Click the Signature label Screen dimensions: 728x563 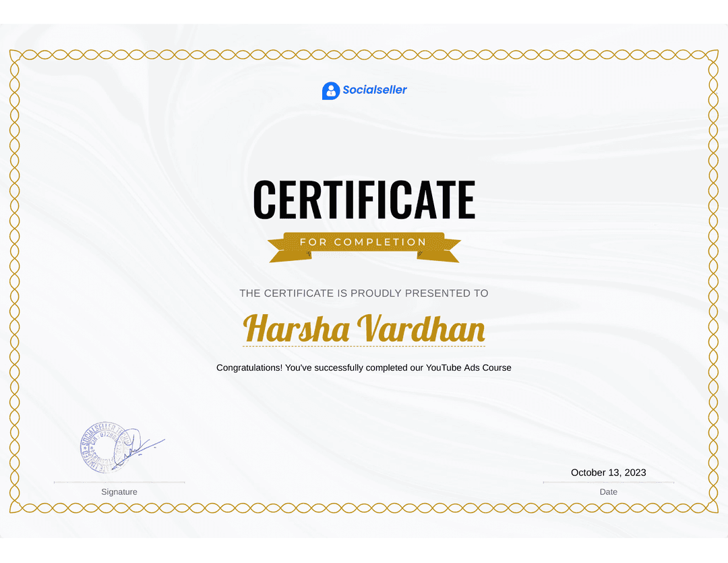tap(119, 492)
